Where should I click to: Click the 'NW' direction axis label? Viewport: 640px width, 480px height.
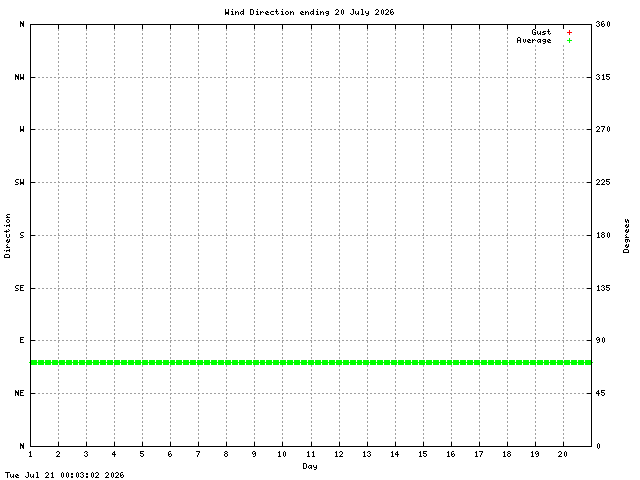pos(19,77)
